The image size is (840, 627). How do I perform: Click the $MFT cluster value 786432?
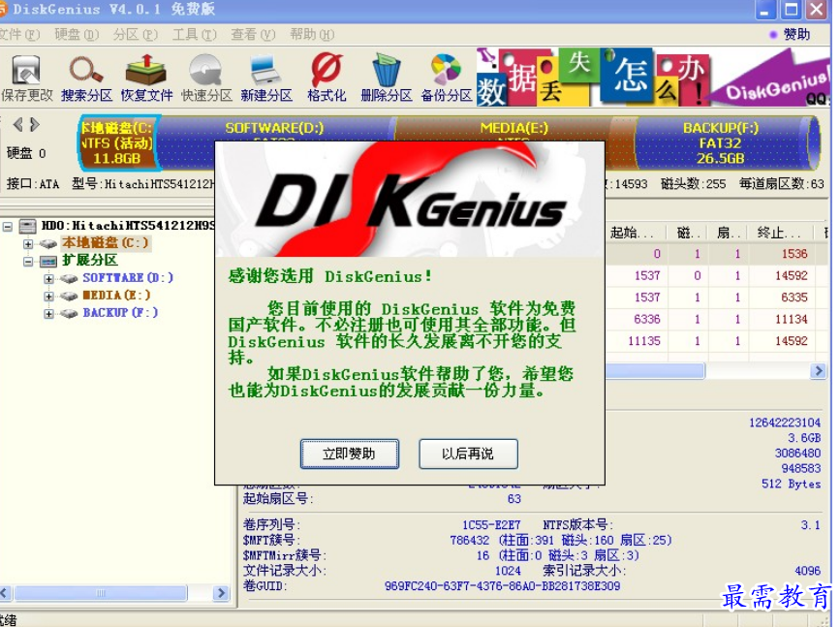469,540
